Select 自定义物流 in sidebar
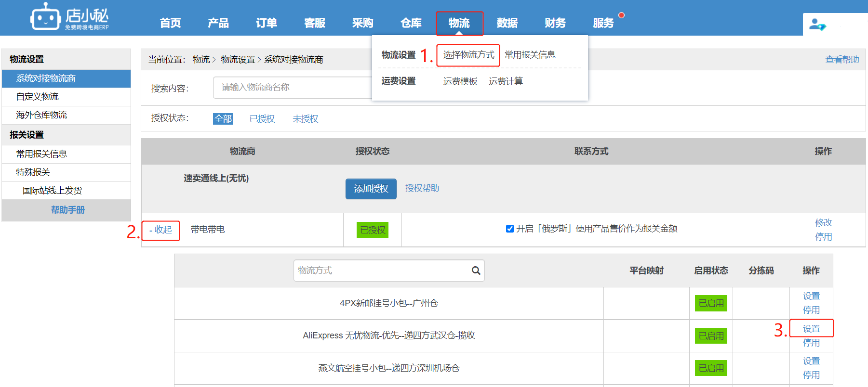 [66, 97]
